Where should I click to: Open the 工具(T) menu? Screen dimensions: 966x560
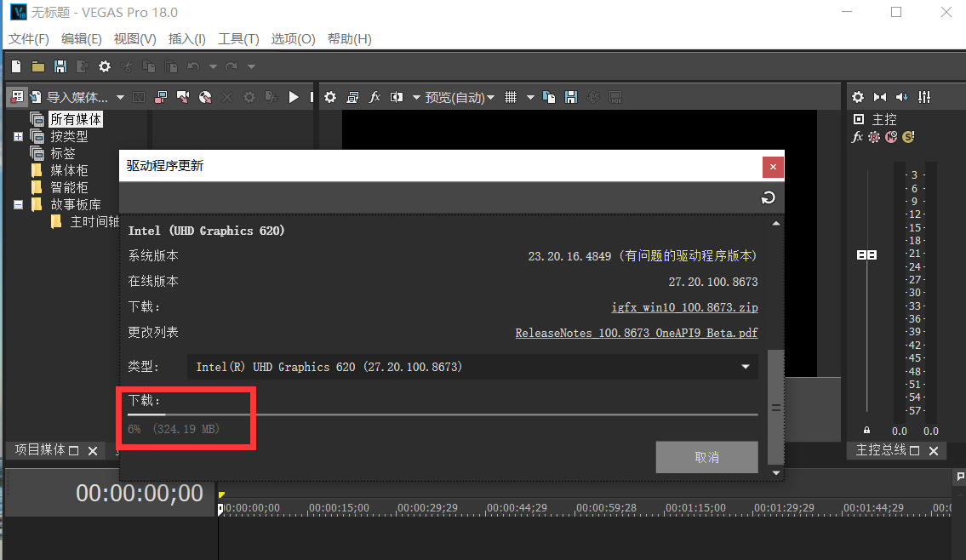pyautogui.click(x=238, y=39)
